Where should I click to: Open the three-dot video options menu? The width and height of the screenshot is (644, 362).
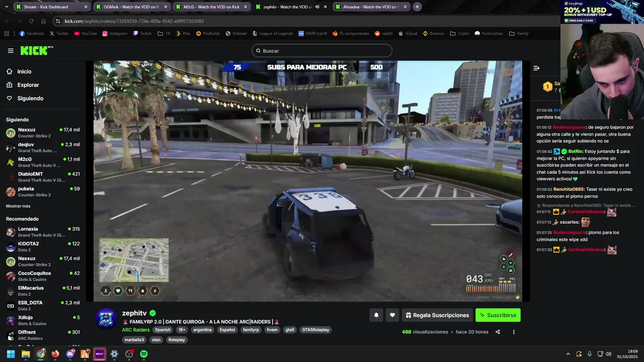[514, 332]
